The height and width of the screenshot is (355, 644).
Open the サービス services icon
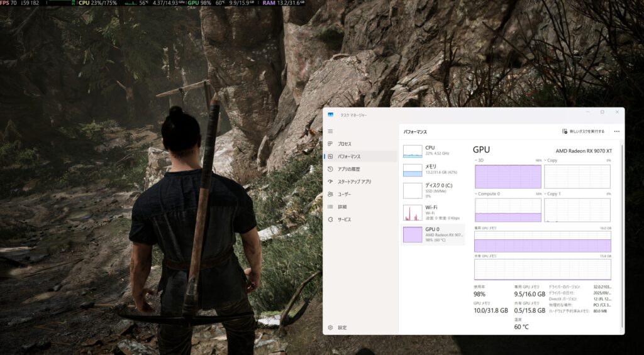pyautogui.click(x=330, y=219)
